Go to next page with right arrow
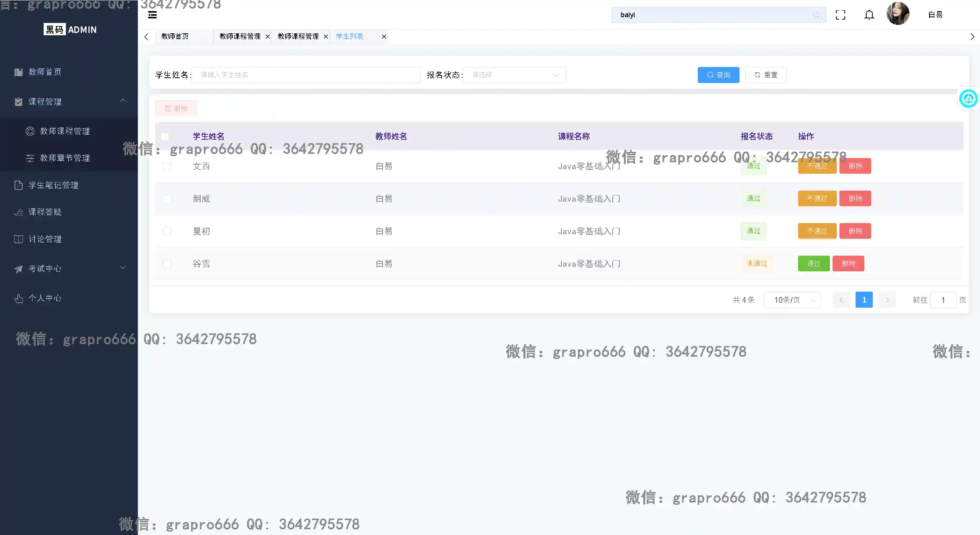Viewport: 980px width, 535px height. (x=887, y=300)
